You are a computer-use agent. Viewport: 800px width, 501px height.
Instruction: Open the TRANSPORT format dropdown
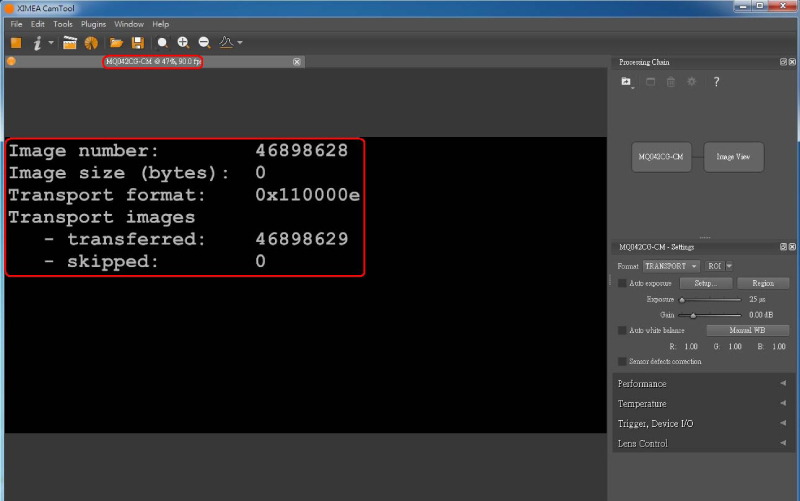[x=671, y=266]
